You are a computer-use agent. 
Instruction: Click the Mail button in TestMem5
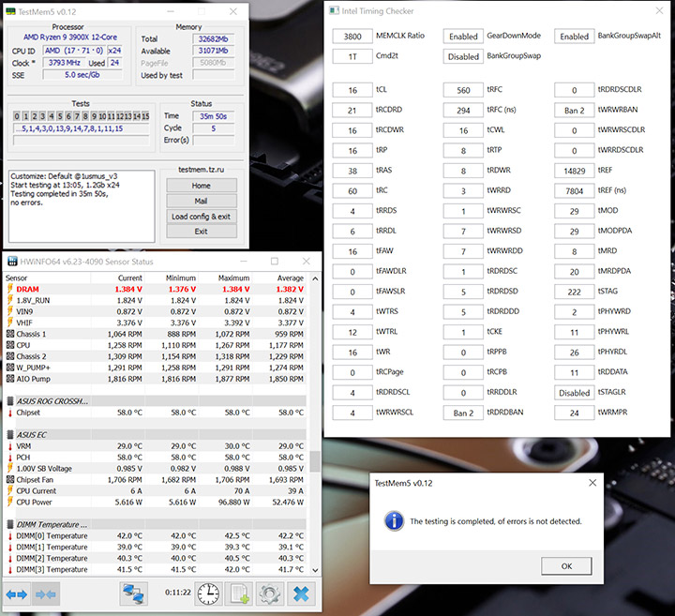click(201, 201)
